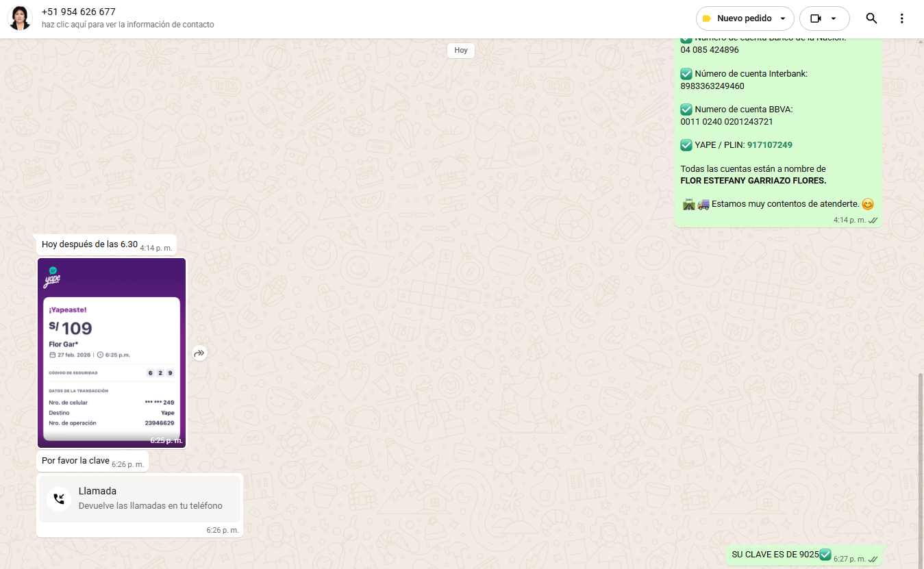Image resolution: width=924 pixels, height=569 pixels.
Task: Open the contact's profile picture
Action: (x=20, y=18)
